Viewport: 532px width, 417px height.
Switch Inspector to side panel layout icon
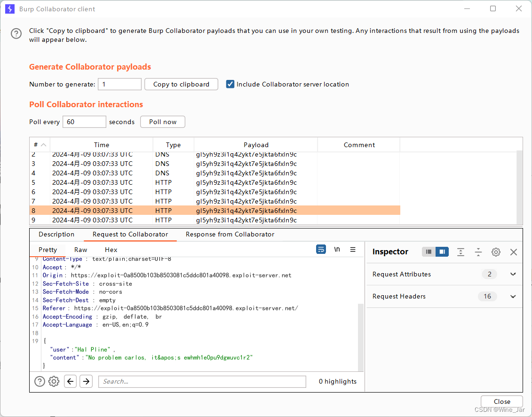[442, 252]
